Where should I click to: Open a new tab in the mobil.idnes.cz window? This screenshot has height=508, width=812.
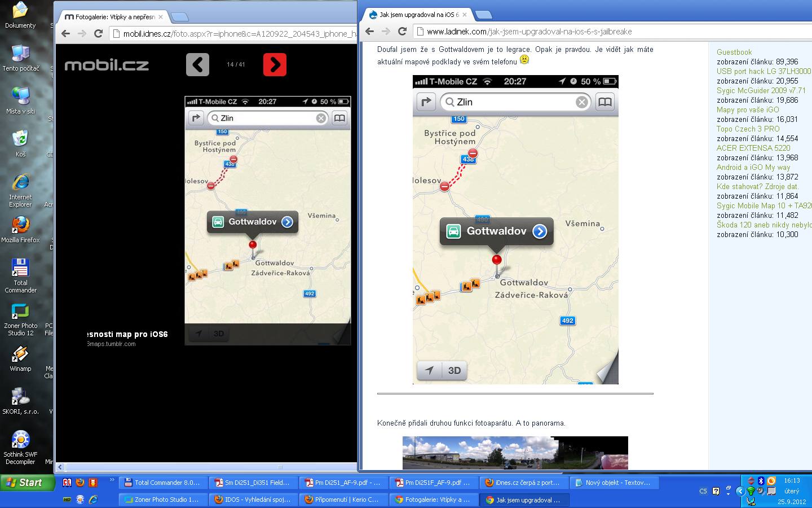(x=179, y=16)
